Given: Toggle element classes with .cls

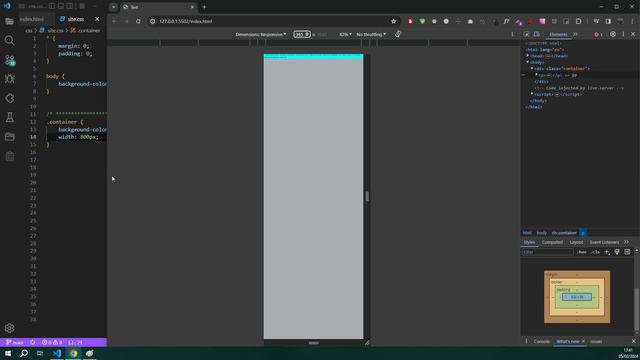Looking at the screenshot, I should click(595, 252).
